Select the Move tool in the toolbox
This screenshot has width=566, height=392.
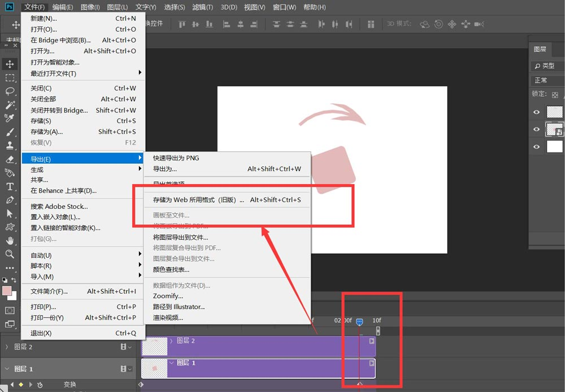[10, 64]
